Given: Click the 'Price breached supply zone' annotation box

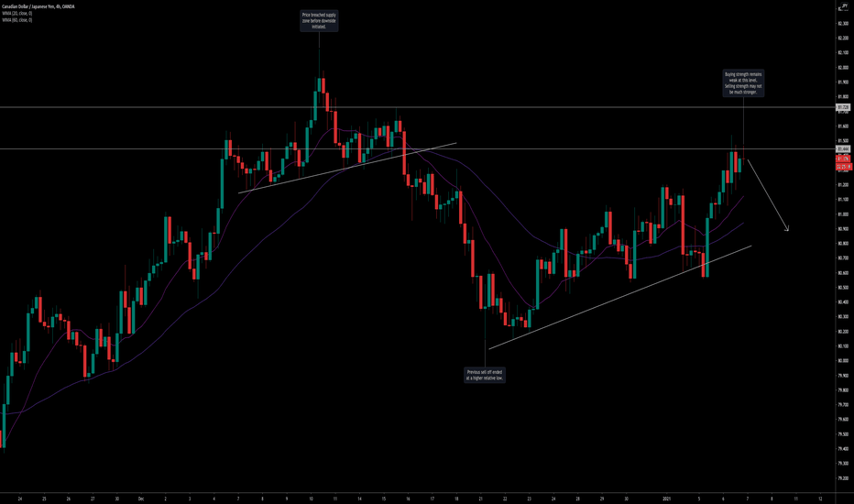Looking at the screenshot, I should [319, 21].
